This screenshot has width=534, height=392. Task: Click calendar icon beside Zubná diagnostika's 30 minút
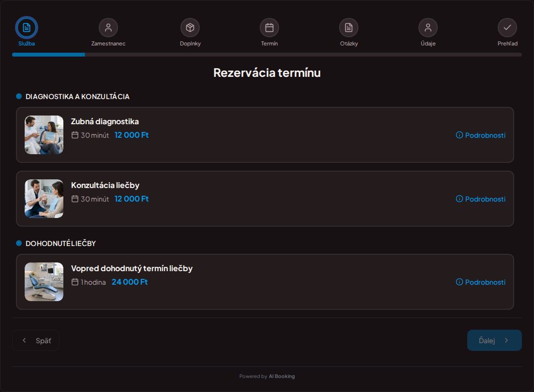75,135
